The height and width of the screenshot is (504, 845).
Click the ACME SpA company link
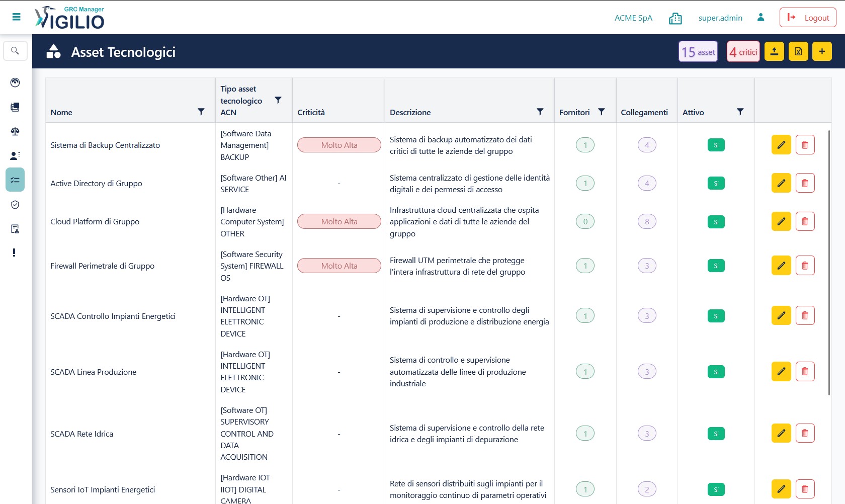(x=633, y=18)
